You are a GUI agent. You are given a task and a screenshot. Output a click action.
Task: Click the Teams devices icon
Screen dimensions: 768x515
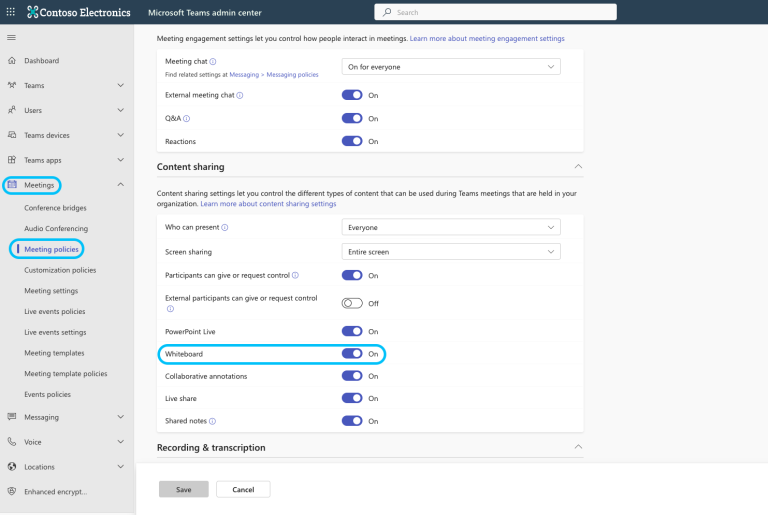pyautogui.click(x=12, y=135)
